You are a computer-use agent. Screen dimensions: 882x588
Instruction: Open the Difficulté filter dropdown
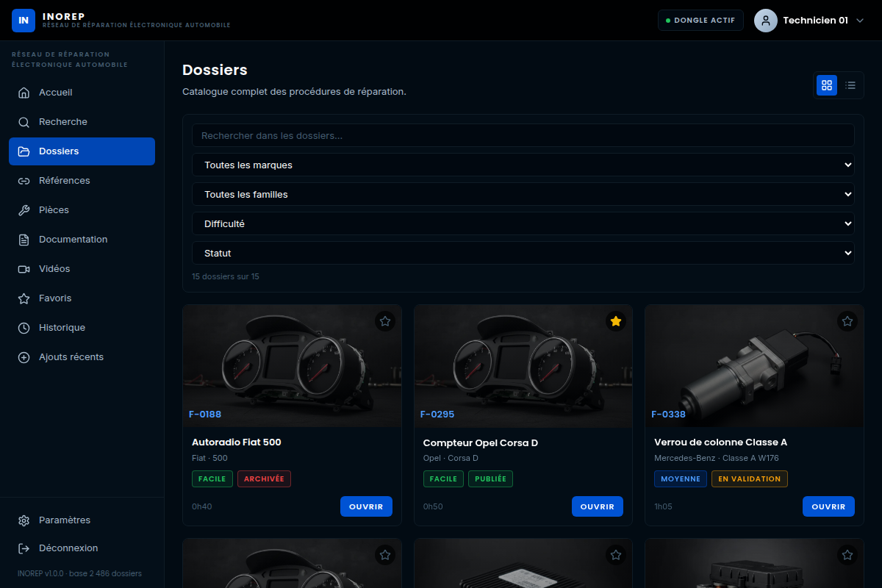(x=523, y=223)
